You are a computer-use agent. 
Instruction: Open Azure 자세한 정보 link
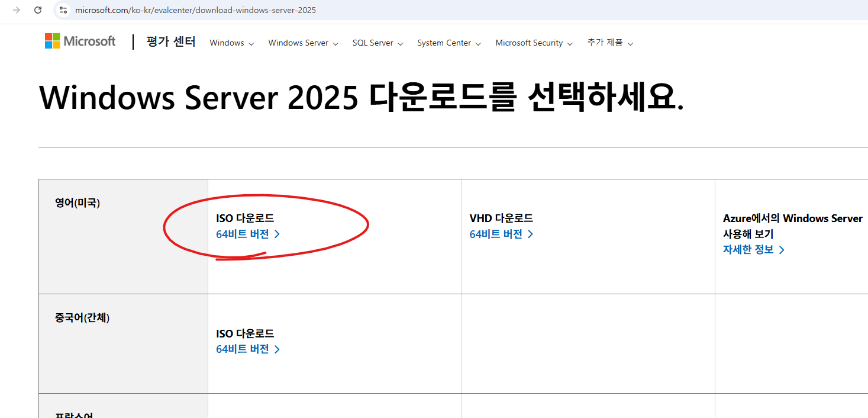tap(754, 249)
